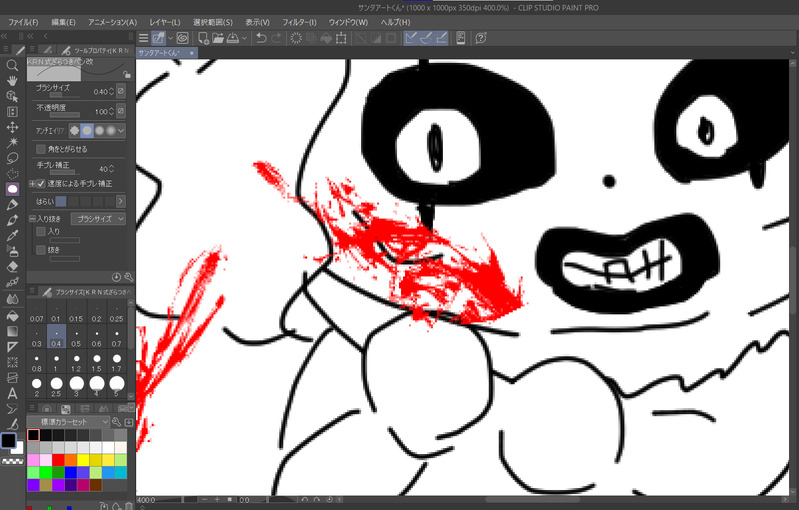Viewport: 799px width, 510px height.
Task: Click the Redo arrow icon
Action: pos(276,38)
